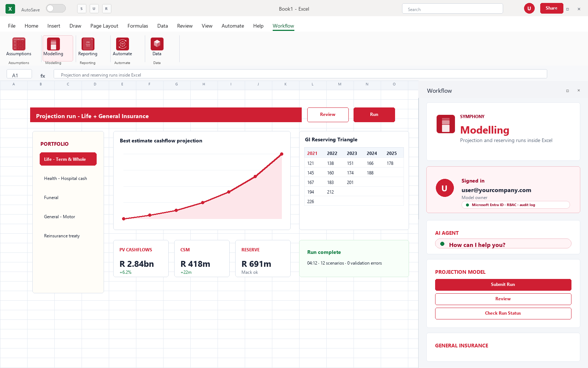
Task: Click the Review button beside the projection header
Action: (x=328, y=115)
